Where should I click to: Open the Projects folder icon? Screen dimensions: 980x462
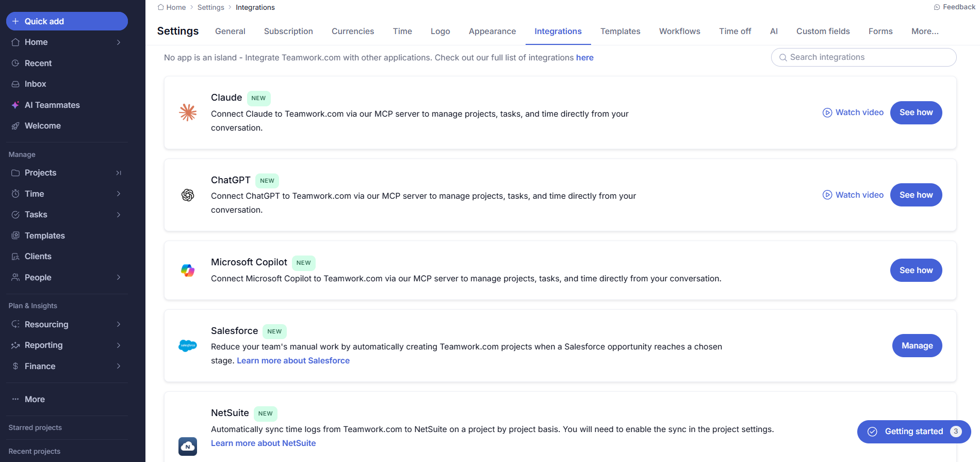pos(15,173)
